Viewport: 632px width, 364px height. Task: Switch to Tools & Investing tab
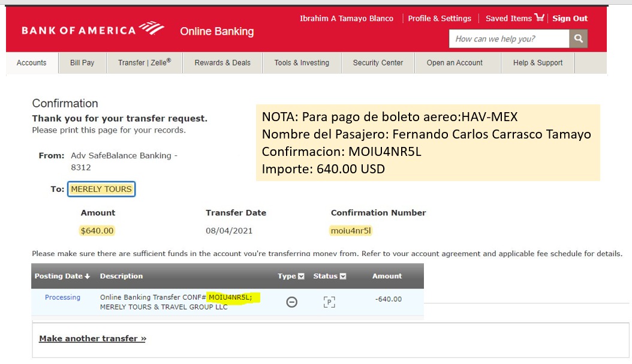pos(302,63)
